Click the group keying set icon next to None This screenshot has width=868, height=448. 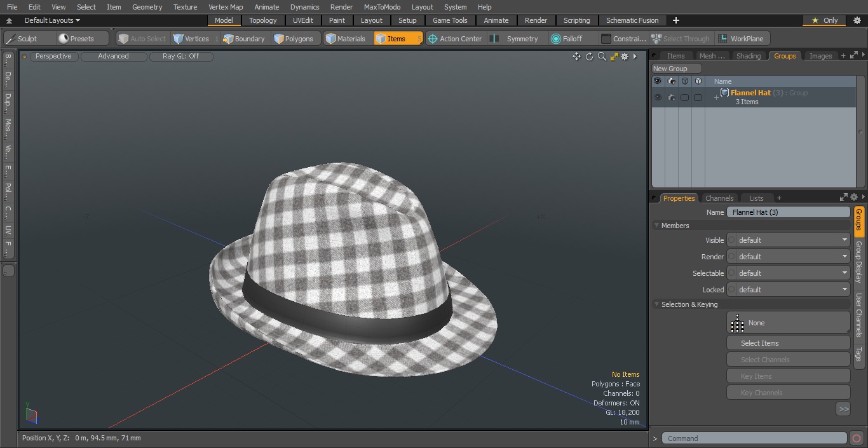coord(737,323)
